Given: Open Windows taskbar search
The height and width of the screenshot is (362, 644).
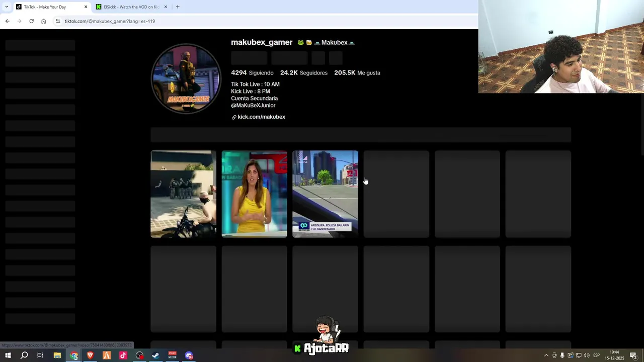Looking at the screenshot, I should (24, 355).
